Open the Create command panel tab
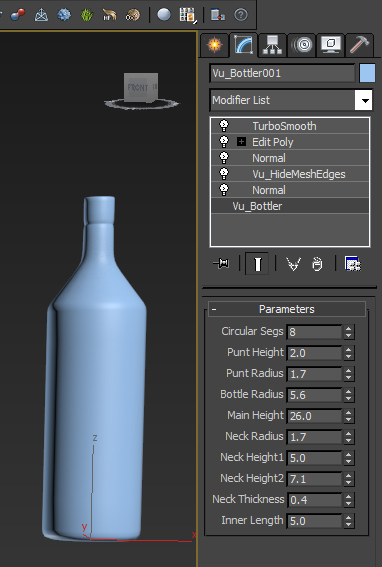The width and height of the screenshot is (382, 567). 215,45
